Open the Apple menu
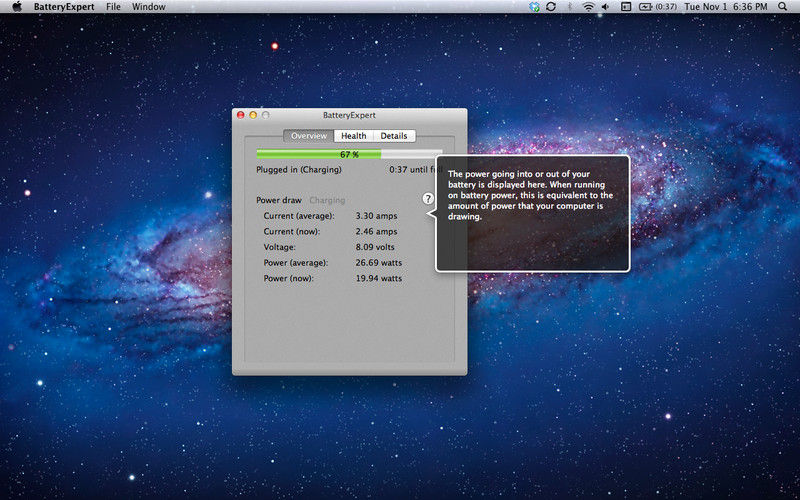The image size is (800, 500). pos(17,7)
